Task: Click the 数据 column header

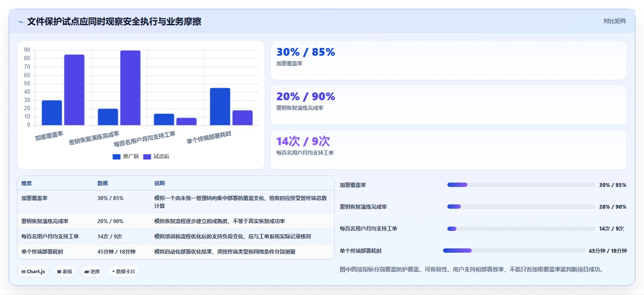Action: tap(103, 183)
